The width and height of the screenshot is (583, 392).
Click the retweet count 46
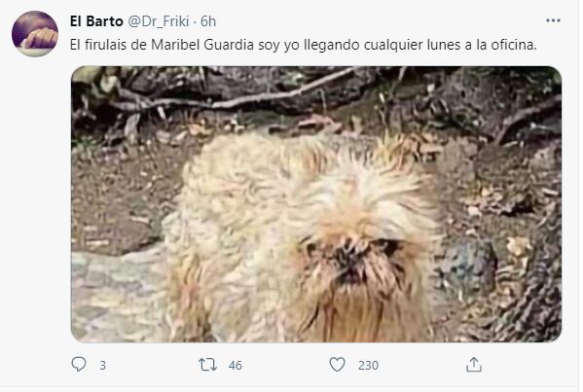235,365
